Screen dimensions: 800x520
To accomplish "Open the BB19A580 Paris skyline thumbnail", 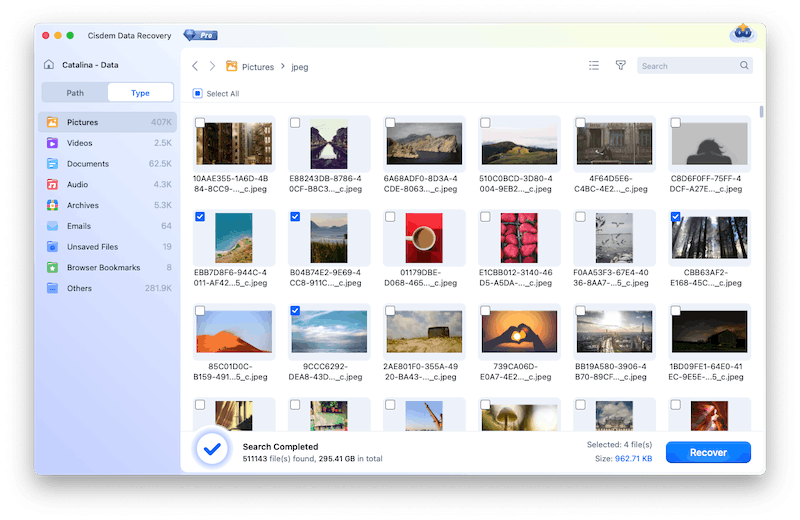I will click(614, 332).
